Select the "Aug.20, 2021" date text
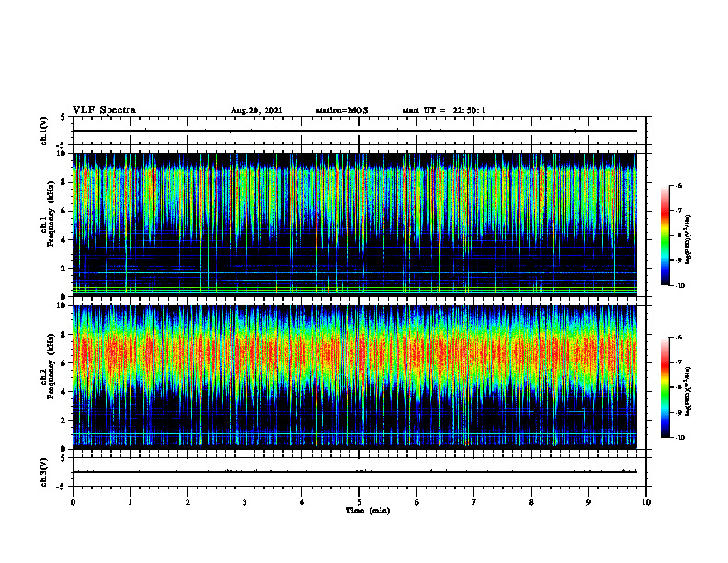Image resolution: width=728 pixels, height=563 pixels. pos(256,110)
